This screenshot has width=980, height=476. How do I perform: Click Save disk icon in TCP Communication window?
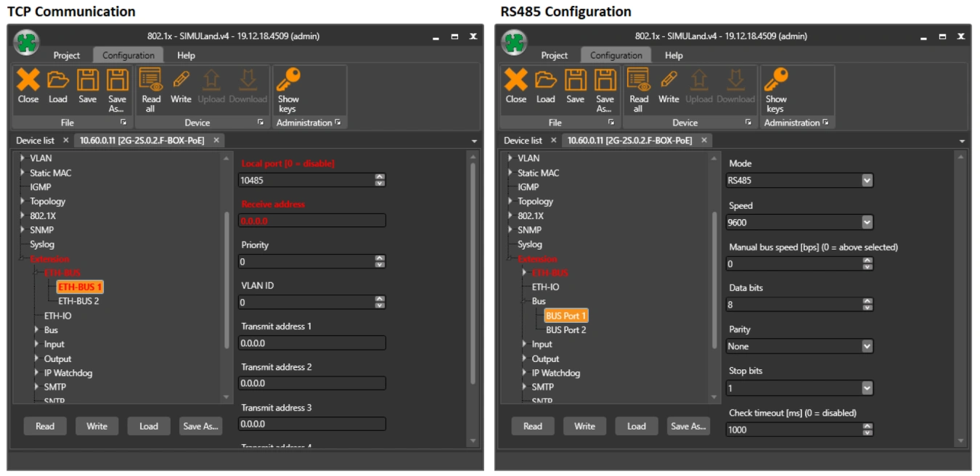88,81
